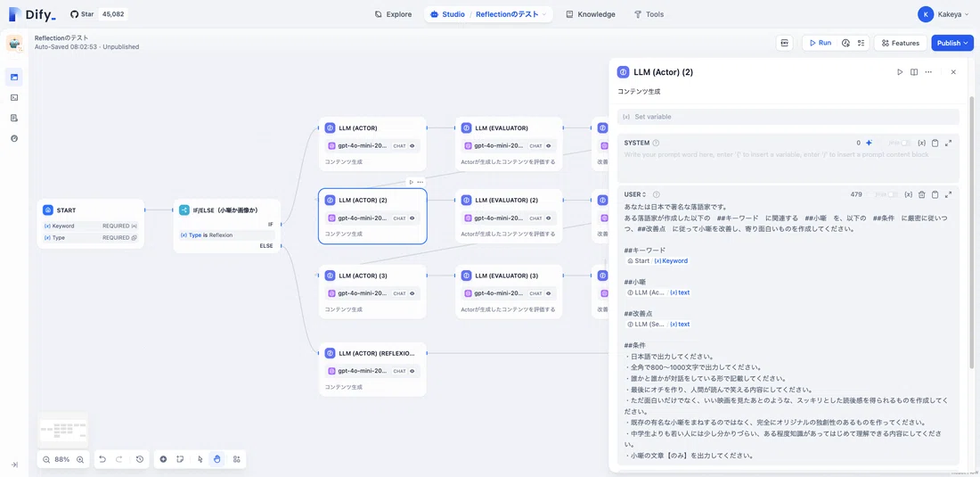Zoom out the workflow canvas
This screenshot has height=477, width=980.
tap(46, 459)
